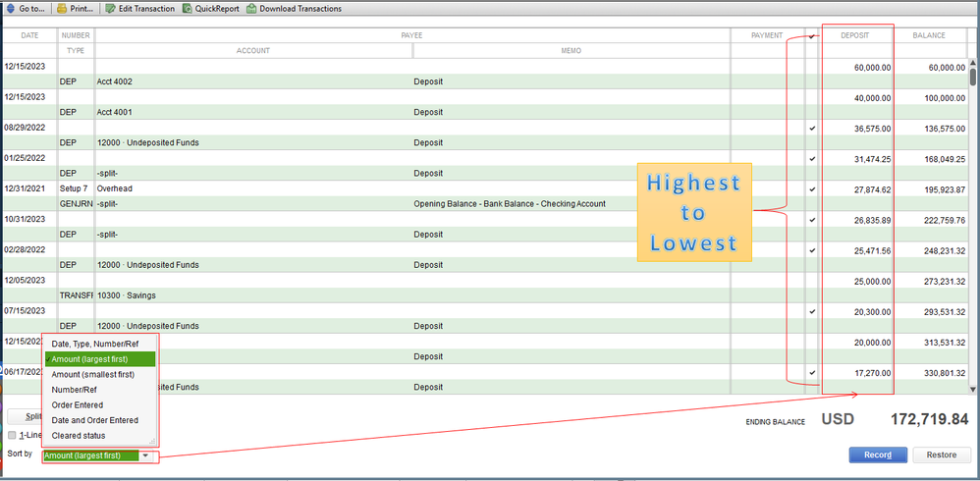Viewport: 980px width, 481px height.
Task: Toggle the 1-Line display checkbox
Action: pos(12,435)
